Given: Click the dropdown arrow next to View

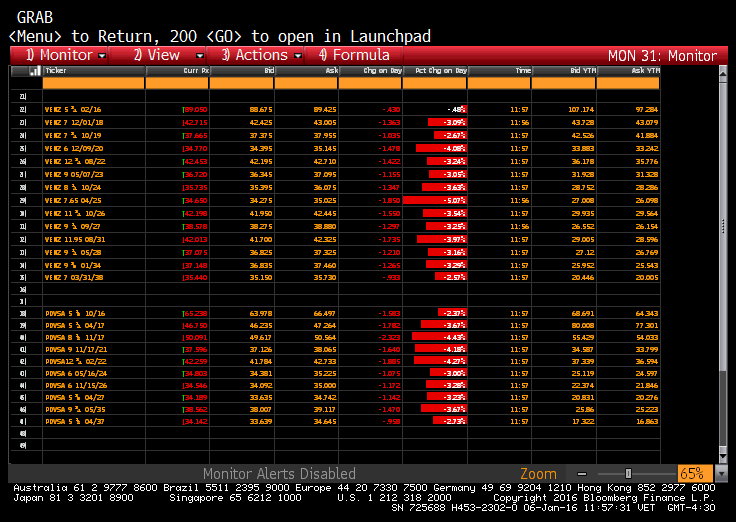Looking at the screenshot, I should 200,56.
